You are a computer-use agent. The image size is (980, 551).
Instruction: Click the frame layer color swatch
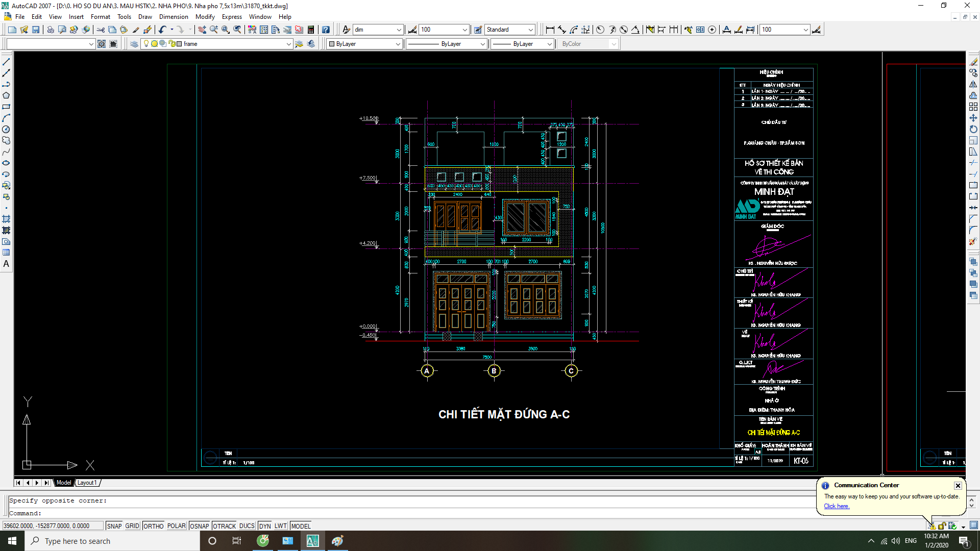[x=179, y=44]
